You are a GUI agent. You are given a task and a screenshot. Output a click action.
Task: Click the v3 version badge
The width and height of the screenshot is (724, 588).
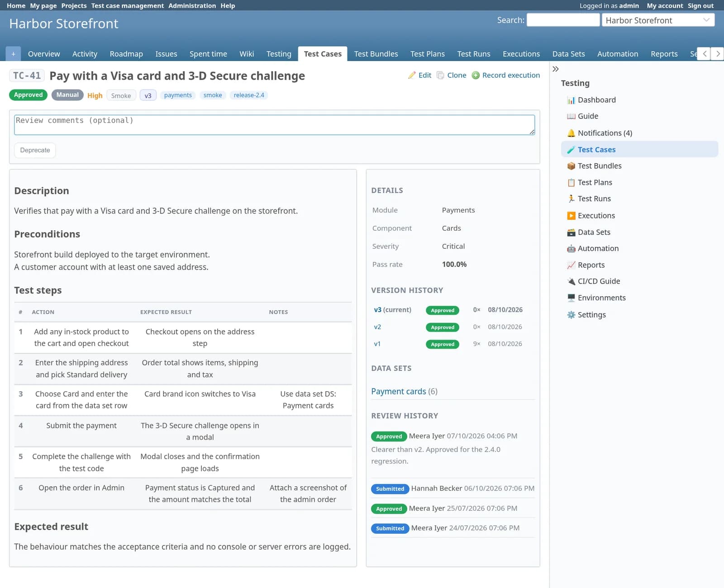click(x=148, y=95)
